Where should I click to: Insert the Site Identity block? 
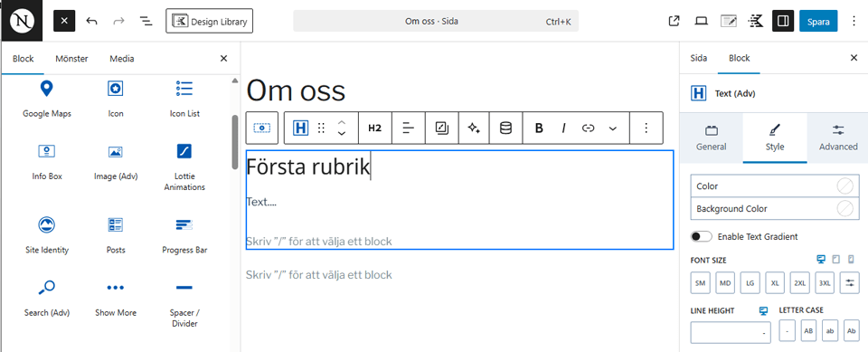coord(47,235)
